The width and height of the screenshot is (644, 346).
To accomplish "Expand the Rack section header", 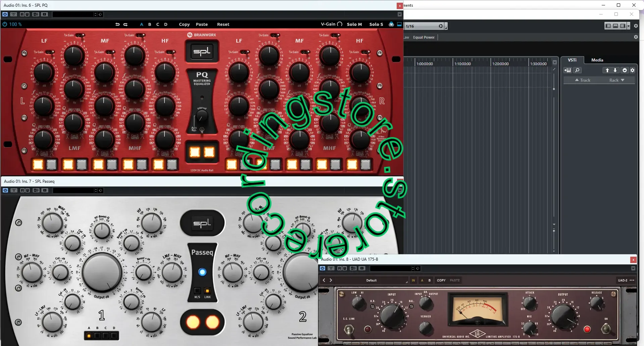I will click(617, 80).
